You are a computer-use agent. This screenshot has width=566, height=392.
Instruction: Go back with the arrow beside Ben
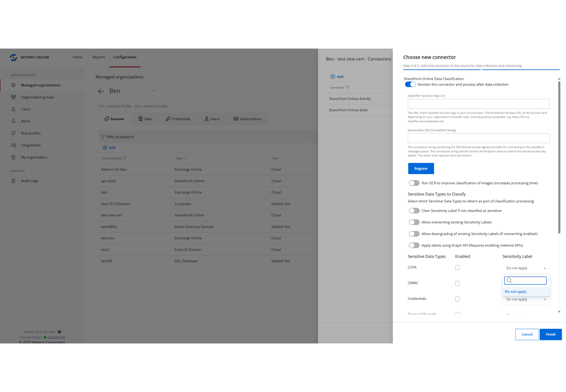coord(101,91)
